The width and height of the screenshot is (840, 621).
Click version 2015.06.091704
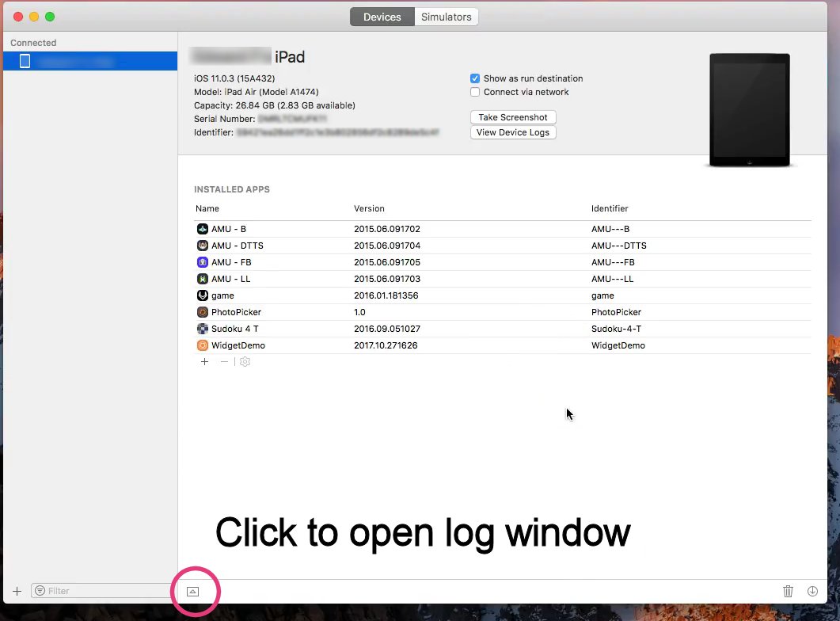click(387, 246)
